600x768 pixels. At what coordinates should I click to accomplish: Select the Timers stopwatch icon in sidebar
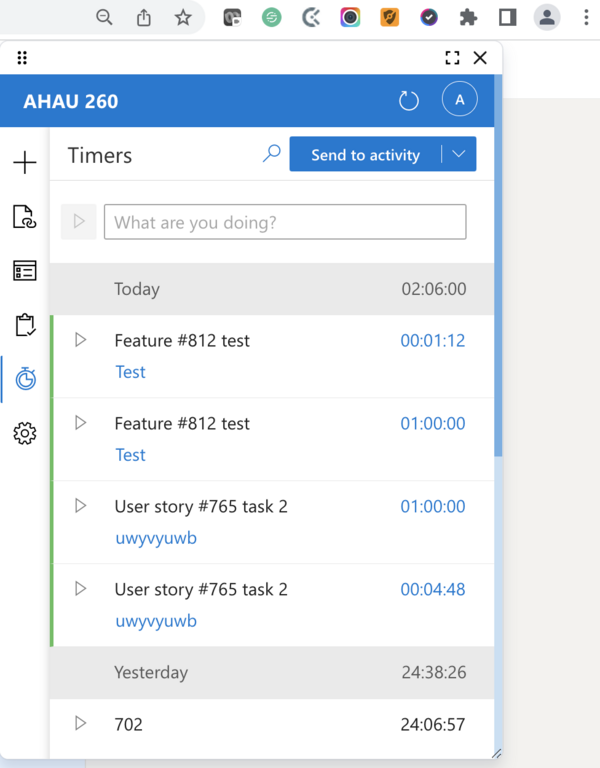25,379
